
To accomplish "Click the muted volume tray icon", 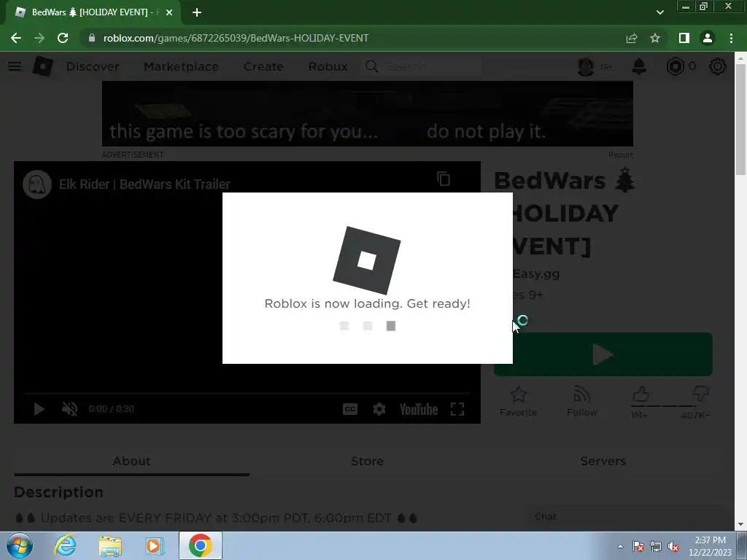I will 673,546.
